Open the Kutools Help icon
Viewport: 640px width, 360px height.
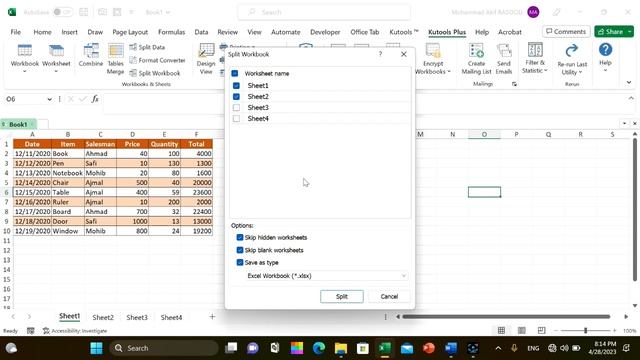(x=605, y=50)
